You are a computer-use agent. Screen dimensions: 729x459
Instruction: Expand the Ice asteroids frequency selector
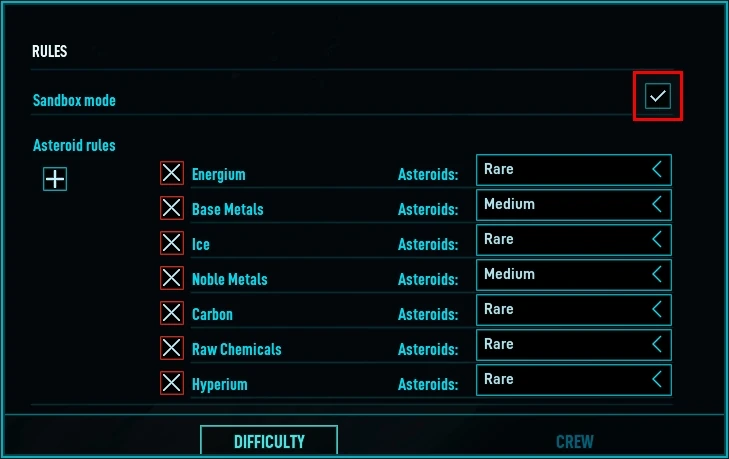click(x=574, y=240)
